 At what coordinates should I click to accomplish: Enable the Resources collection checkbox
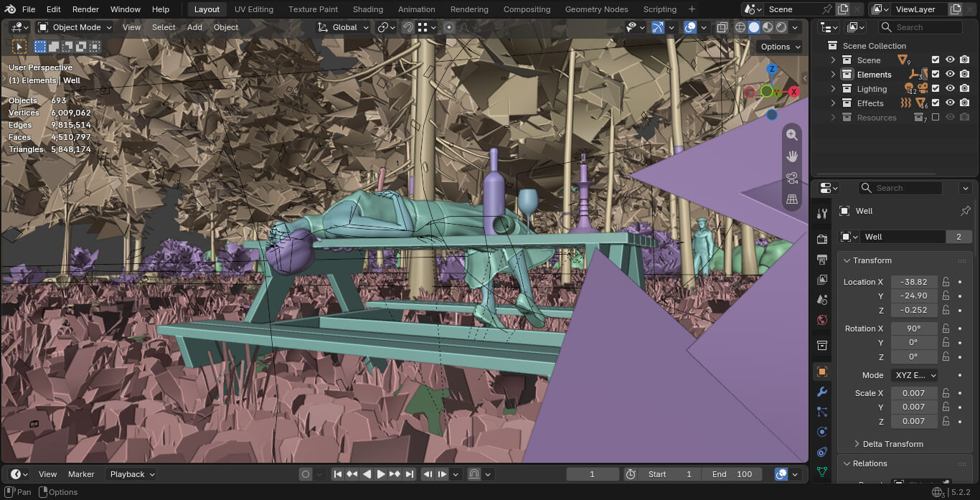[x=936, y=117]
